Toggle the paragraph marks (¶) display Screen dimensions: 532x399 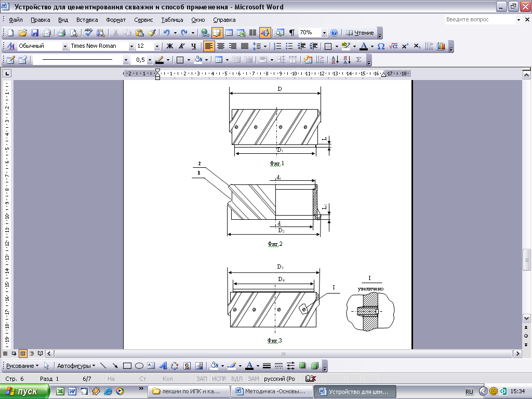(x=291, y=33)
